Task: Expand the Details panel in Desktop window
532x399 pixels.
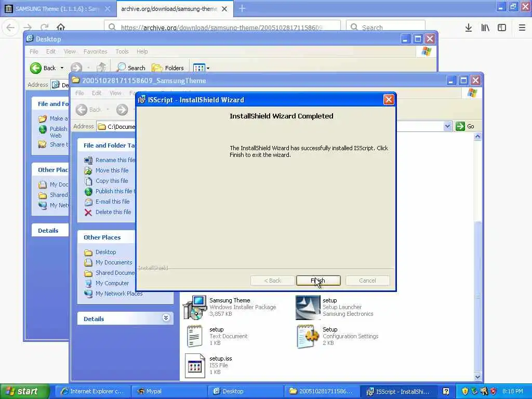Action: click(x=48, y=230)
